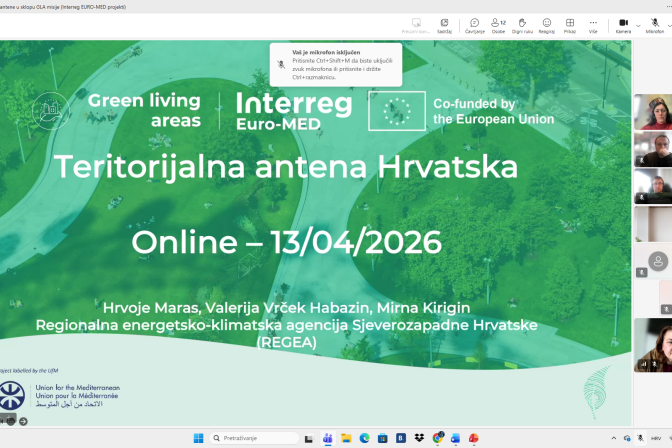Open Windows Start menu

tap(198, 438)
